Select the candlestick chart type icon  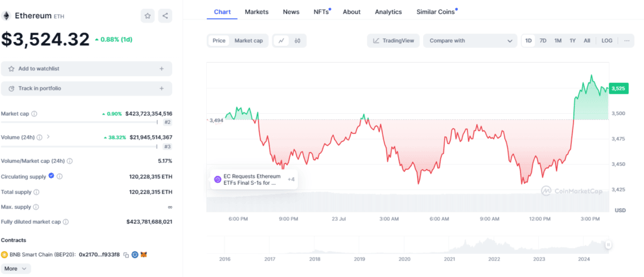coord(297,41)
